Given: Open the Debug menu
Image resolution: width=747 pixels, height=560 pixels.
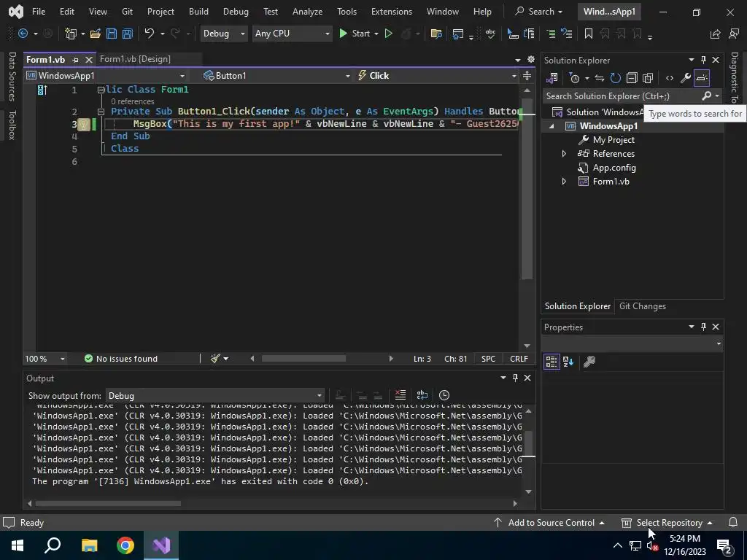Looking at the screenshot, I should [236, 12].
